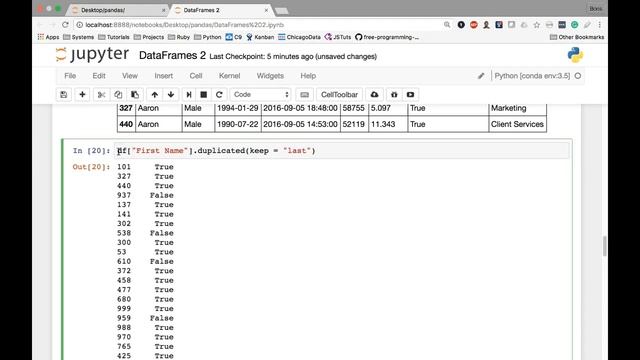The height and width of the screenshot is (360, 640).
Task: Interrupt kernel with stop icon
Action: (204, 95)
